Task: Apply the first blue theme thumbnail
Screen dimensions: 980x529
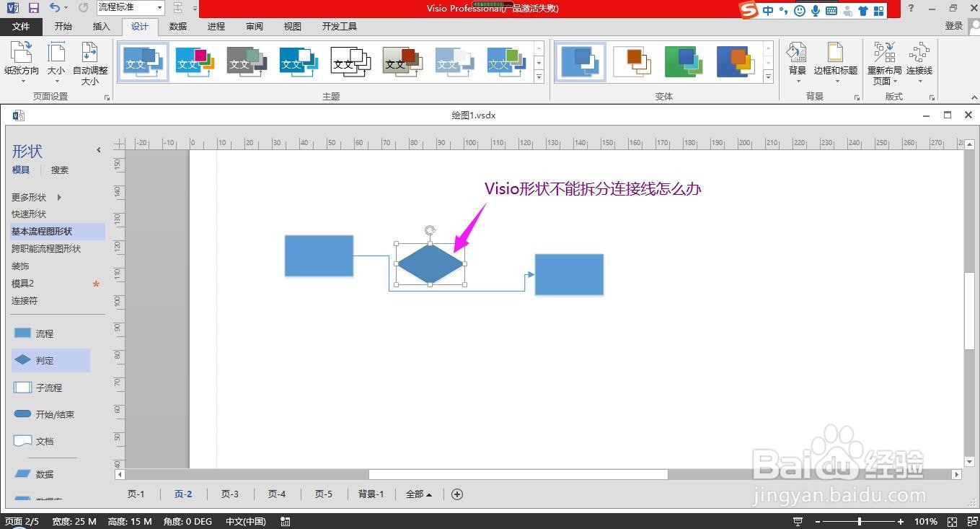Action: click(143, 61)
